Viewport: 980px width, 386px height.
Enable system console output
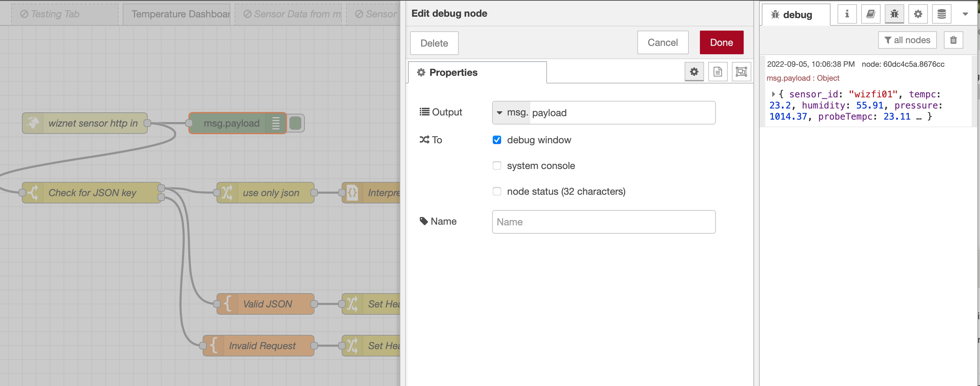click(x=497, y=166)
